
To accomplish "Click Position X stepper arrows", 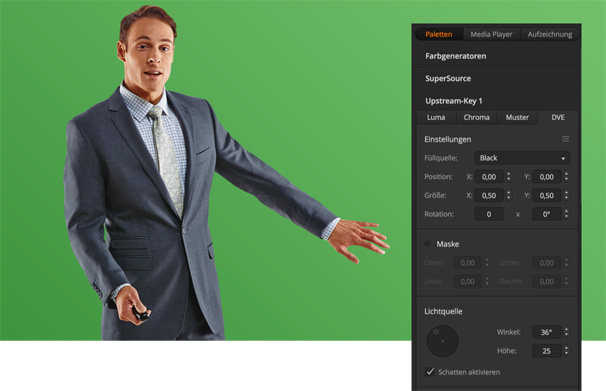I will [x=509, y=177].
